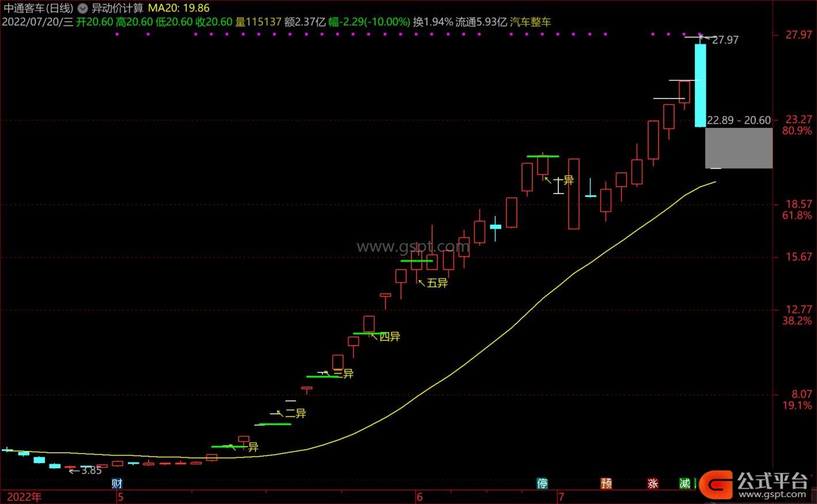817x504 pixels.
Task: Open the 停 suspension event marker
Action: (x=542, y=484)
